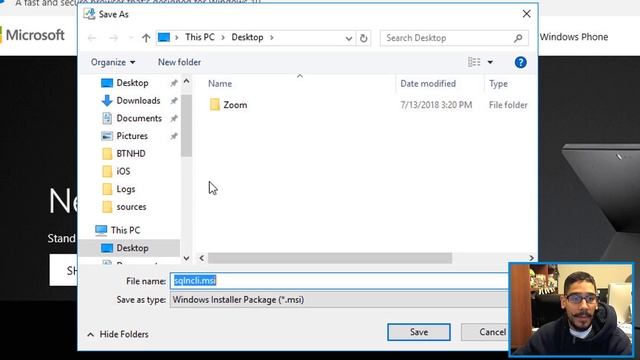The width and height of the screenshot is (640, 360).
Task: Click the search magnifier icon
Action: [518, 38]
